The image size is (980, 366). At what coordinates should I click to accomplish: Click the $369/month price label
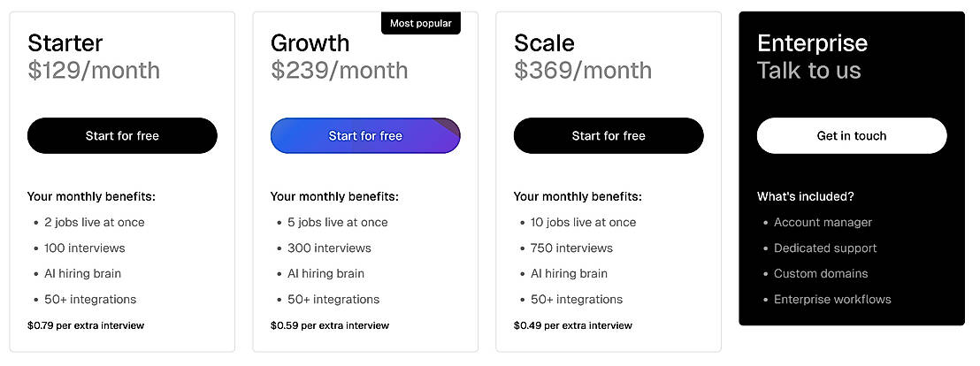(x=582, y=71)
